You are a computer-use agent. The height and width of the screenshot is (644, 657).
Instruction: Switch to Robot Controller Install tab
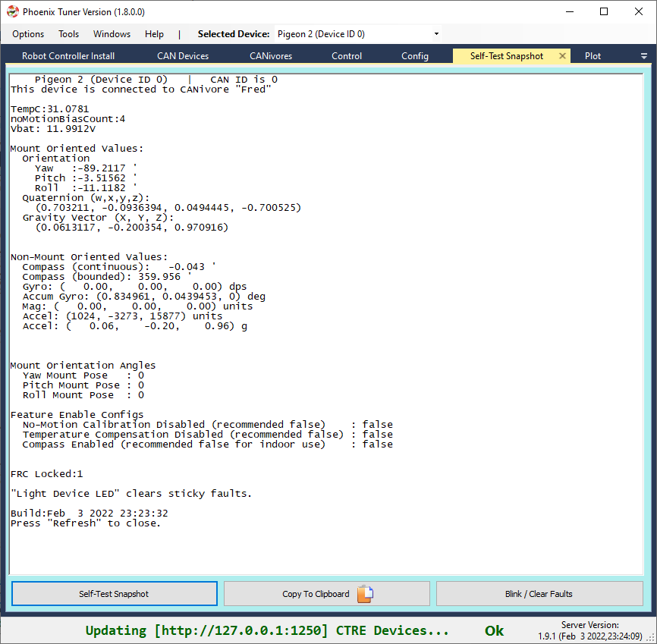tap(68, 56)
